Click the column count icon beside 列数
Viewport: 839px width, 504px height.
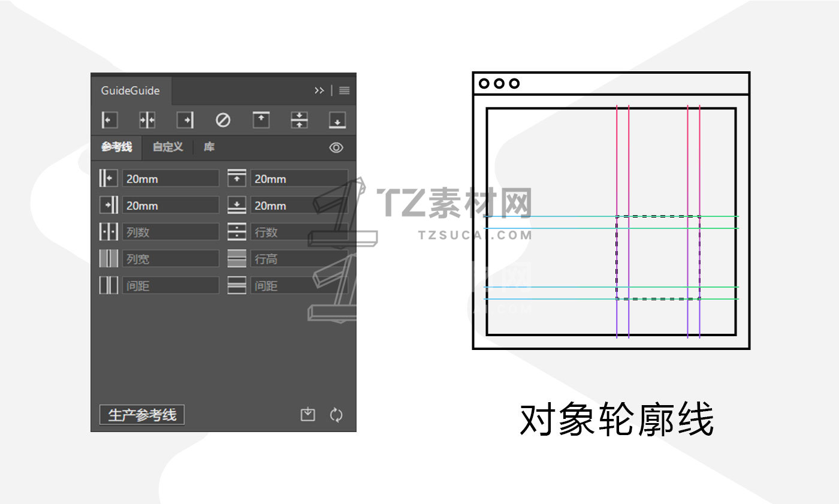point(108,232)
